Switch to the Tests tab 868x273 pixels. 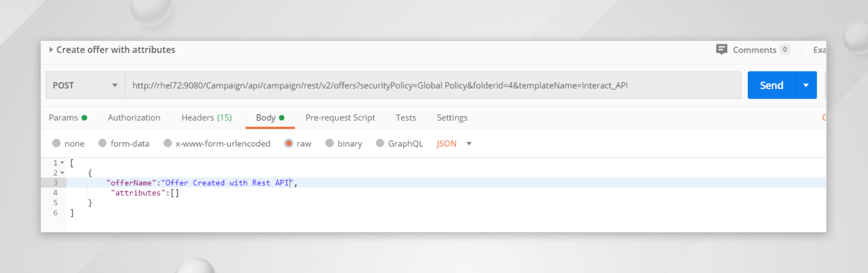(x=406, y=117)
